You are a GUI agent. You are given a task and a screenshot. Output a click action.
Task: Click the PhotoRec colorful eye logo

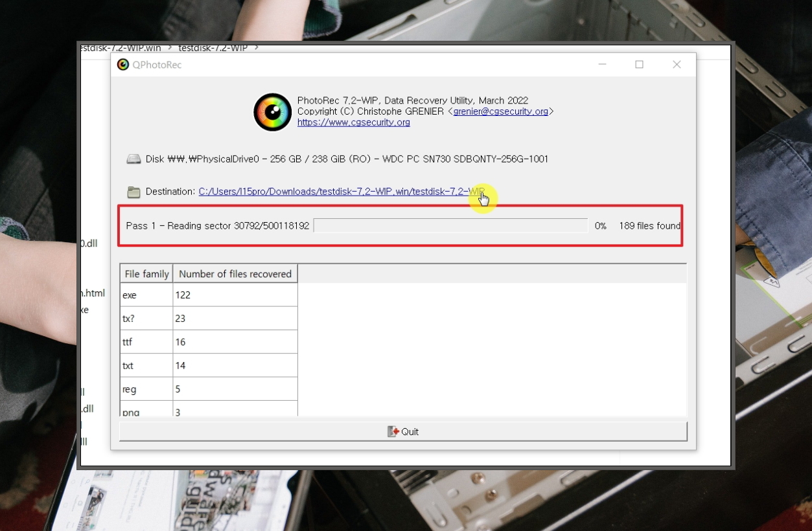point(272,112)
